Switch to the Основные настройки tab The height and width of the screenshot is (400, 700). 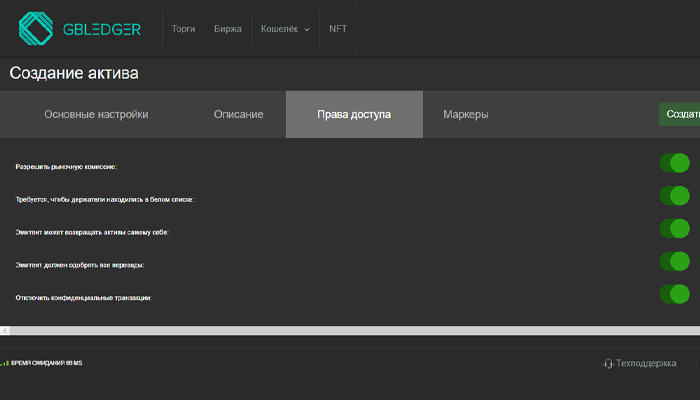pyautogui.click(x=96, y=114)
